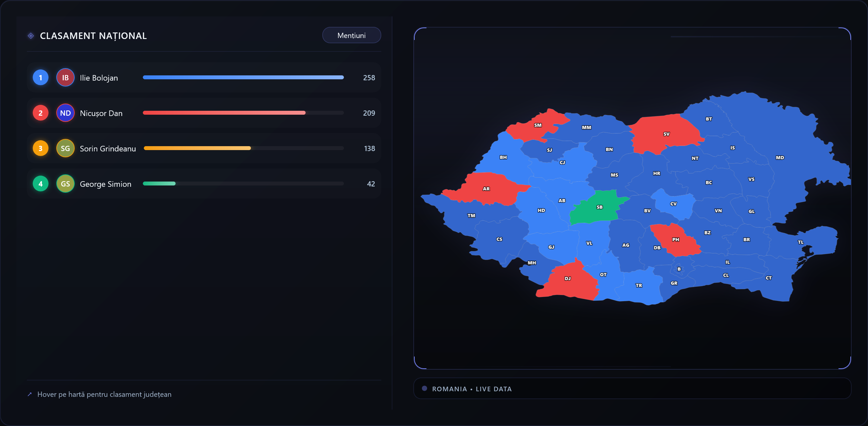
Task: Select the George Simion GS avatar
Action: pyautogui.click(x=65, y=184)
